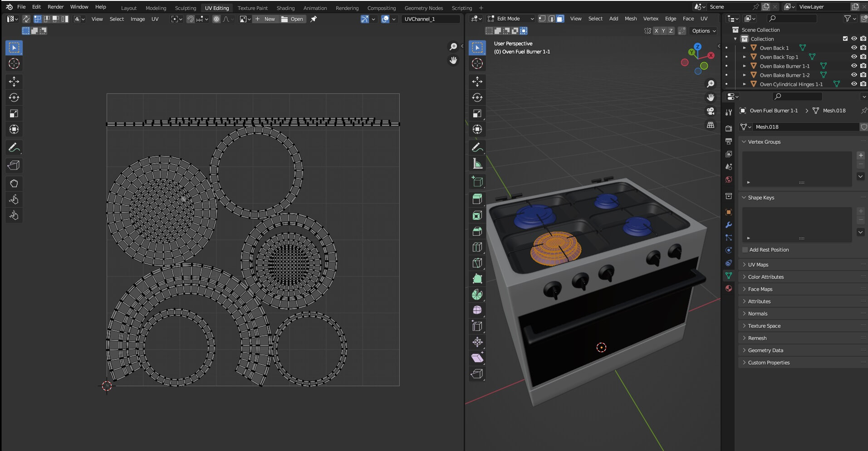Toggle visibility of Oven Bake Burner 1-1
Image resolution: width=868 pixels, height=451 pixels.
coord(854,66)
